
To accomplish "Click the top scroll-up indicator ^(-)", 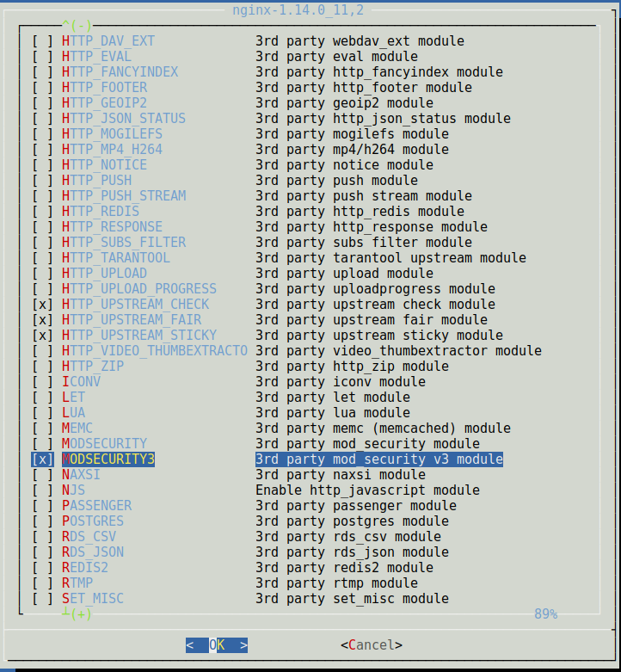I will point(77,26).
